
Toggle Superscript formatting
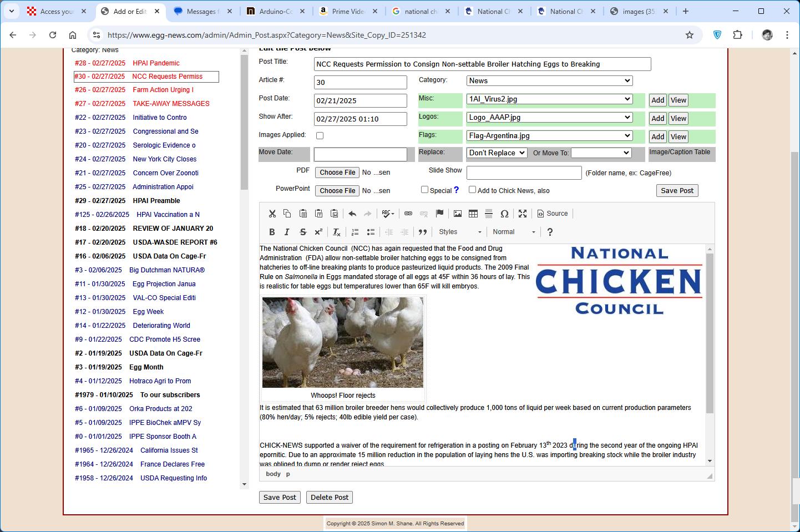click(318, 232)
